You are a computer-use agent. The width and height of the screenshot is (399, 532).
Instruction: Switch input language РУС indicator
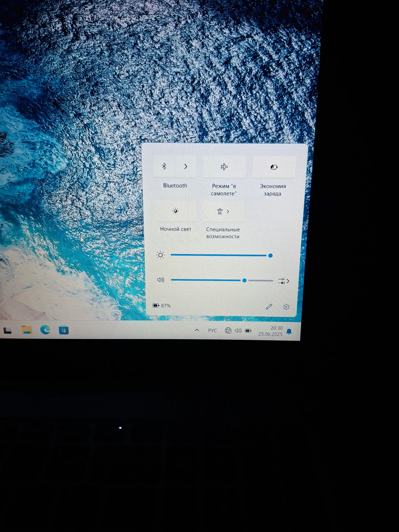click(212, 331)
